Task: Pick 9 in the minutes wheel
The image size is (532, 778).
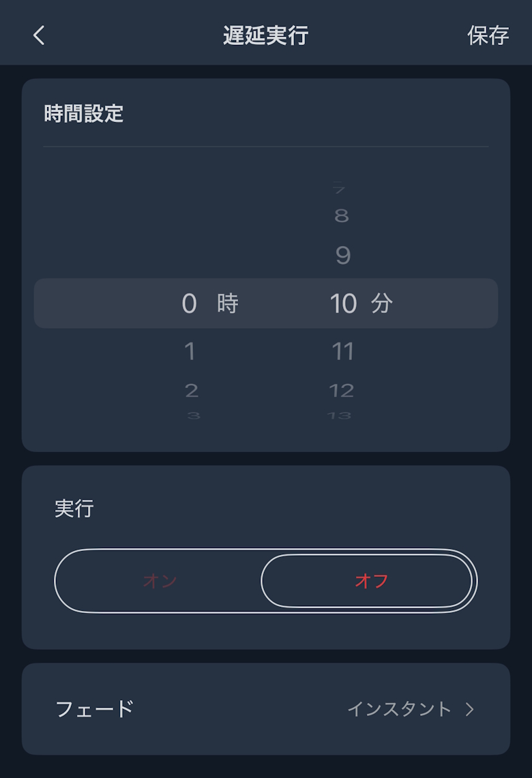Action: [342, 256]
